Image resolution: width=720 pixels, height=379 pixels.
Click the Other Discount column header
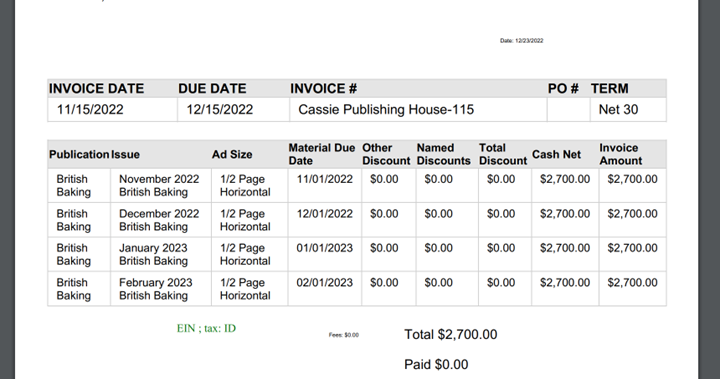386,154
